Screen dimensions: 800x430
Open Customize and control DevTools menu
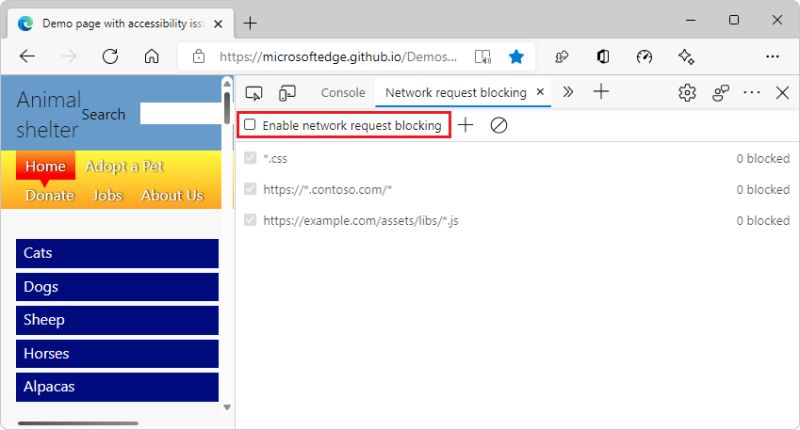point(752,93)
